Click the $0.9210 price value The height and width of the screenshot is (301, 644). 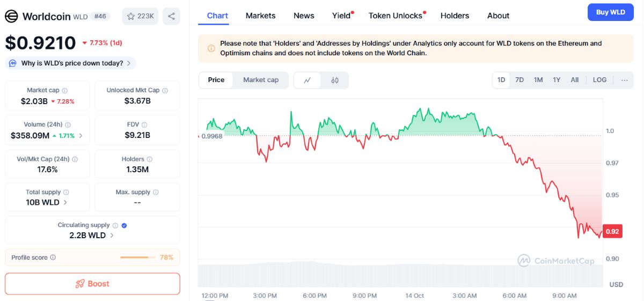[40, 43]
